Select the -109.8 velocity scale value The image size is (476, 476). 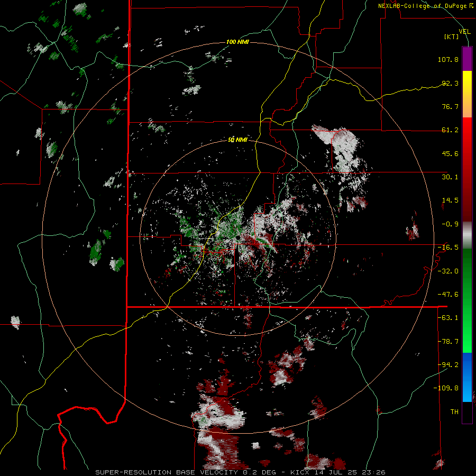click(x=446, y=388)
